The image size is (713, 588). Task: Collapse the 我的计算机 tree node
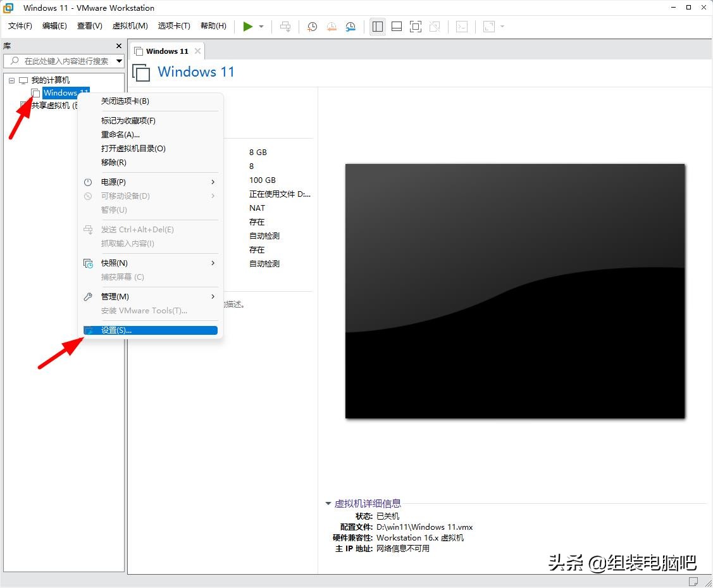(x=11, y=80)
